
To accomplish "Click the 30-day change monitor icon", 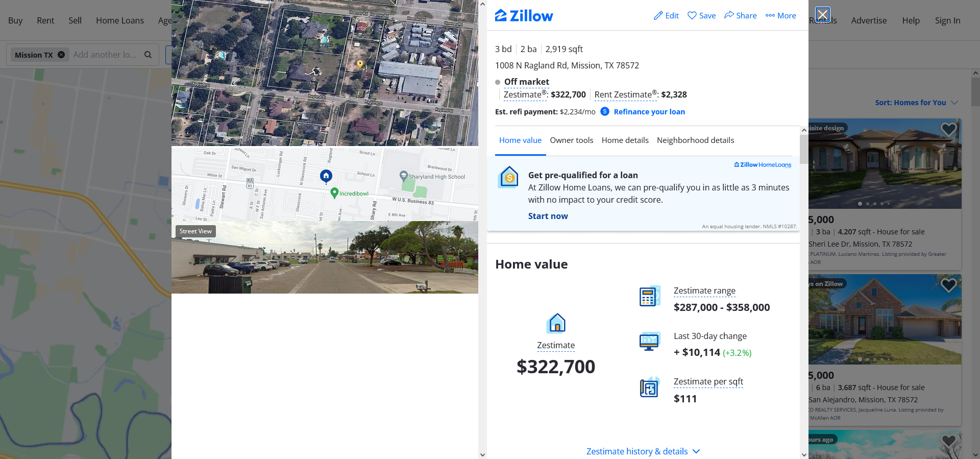I will 650,341.
